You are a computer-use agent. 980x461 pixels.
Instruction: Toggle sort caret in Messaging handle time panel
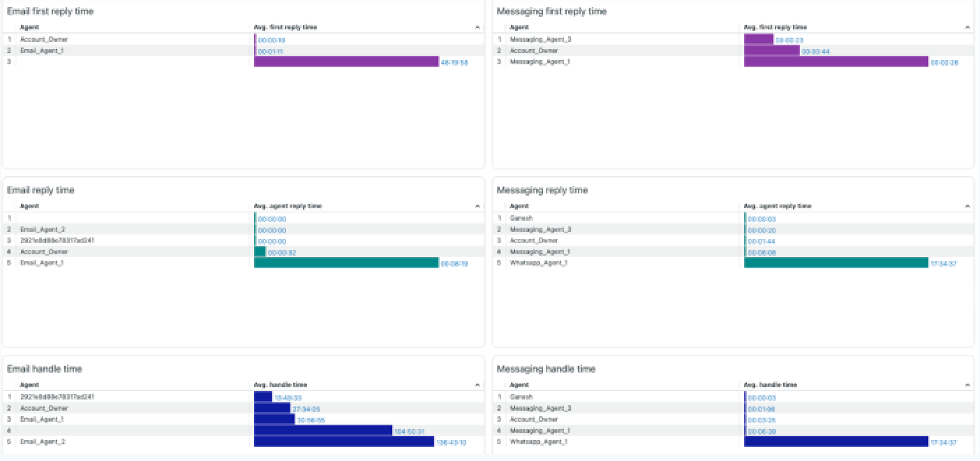pyautogui.click(x=967, y=386)
